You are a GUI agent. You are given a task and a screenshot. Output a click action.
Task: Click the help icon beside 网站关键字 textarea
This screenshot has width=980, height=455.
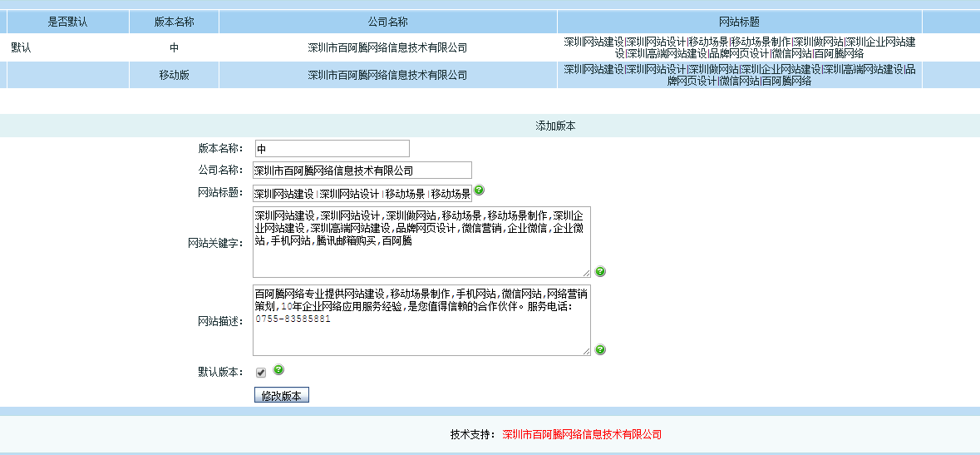pyautogui.click(x=600, y=271)
